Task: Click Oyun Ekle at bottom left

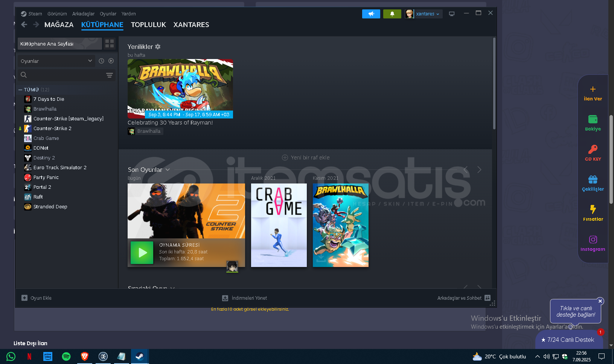Action: tap(37, 298)
